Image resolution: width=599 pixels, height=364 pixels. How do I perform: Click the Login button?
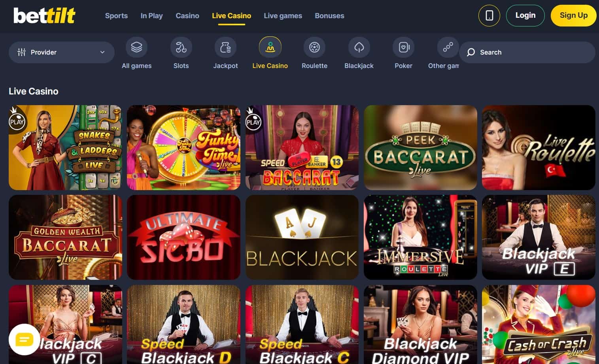click(x=525, y=15)
